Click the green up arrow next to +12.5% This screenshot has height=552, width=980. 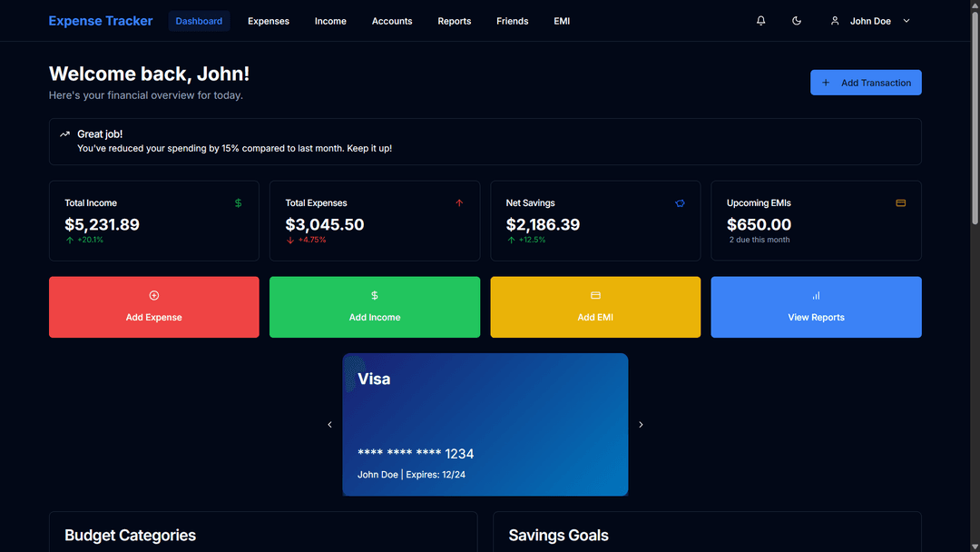(x=511, y=240)
